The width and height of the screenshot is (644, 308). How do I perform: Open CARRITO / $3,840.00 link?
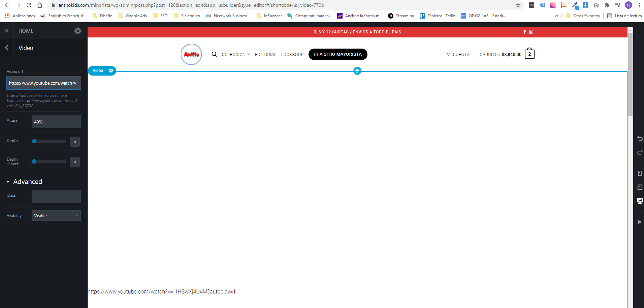(x=500, y=54)
